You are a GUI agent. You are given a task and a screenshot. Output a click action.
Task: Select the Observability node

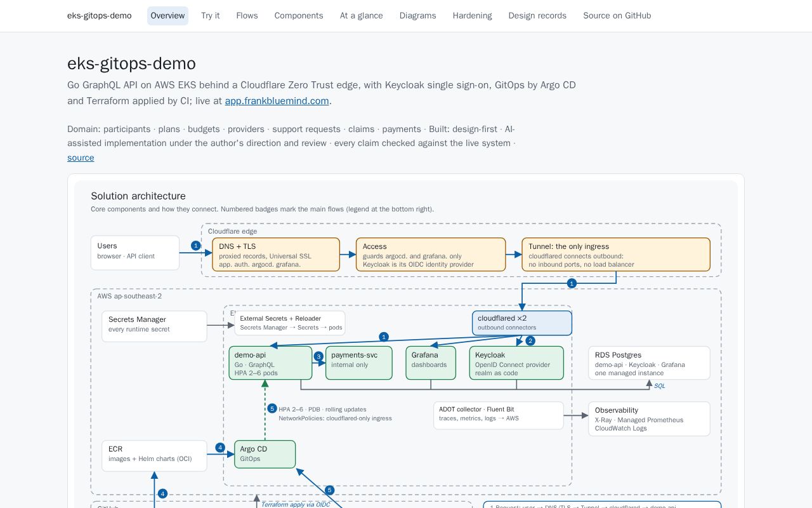tap(649, 419)
